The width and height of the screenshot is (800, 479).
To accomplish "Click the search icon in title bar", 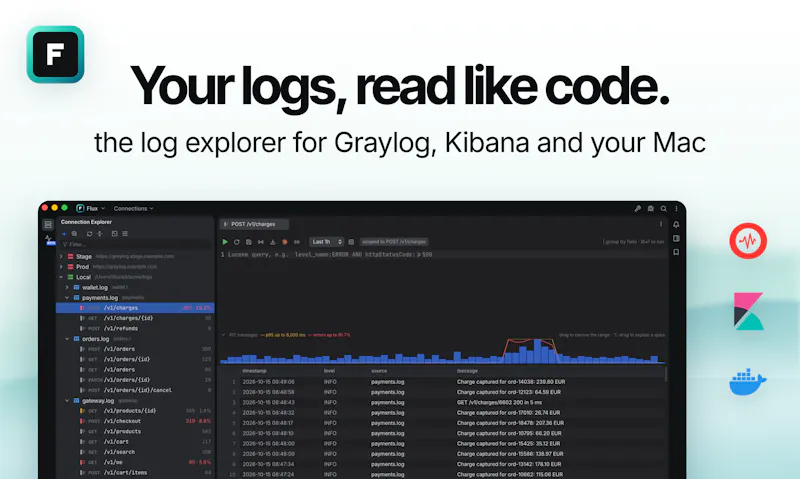I will coord(664,209).
